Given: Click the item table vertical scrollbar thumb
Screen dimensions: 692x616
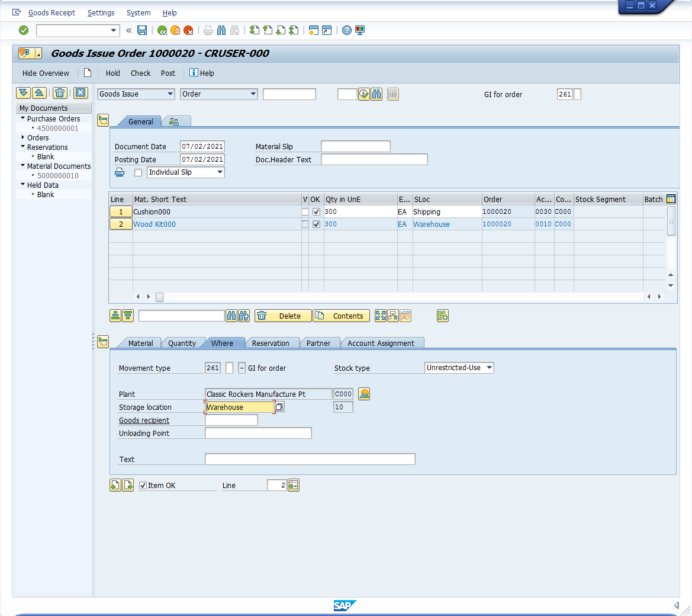Looking at the screenshot, I should point(671,221).
